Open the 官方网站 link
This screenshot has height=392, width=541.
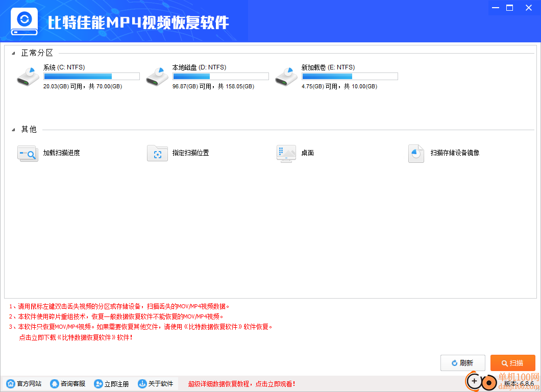[x=29, y=384]
